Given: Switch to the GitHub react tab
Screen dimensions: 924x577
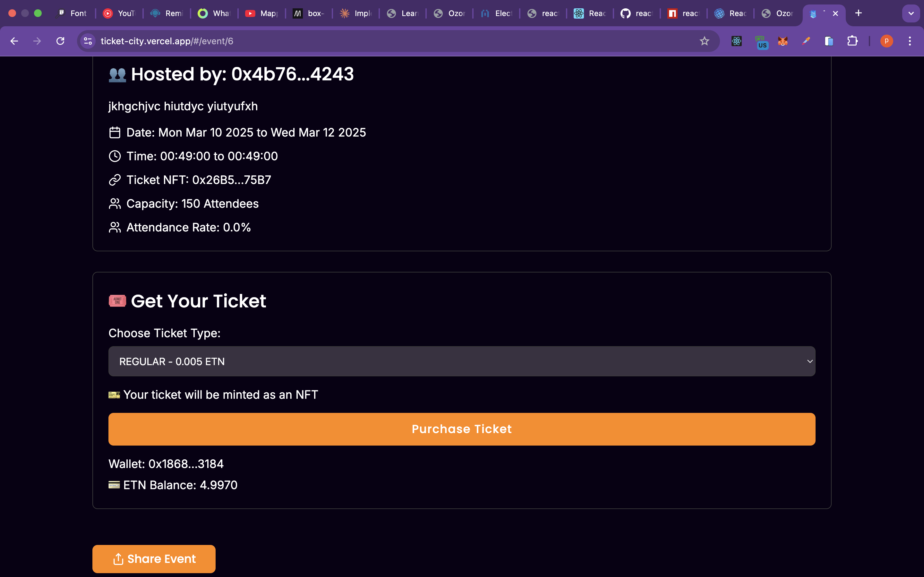Looking at the screenshot, I should (x=637, y=13).
